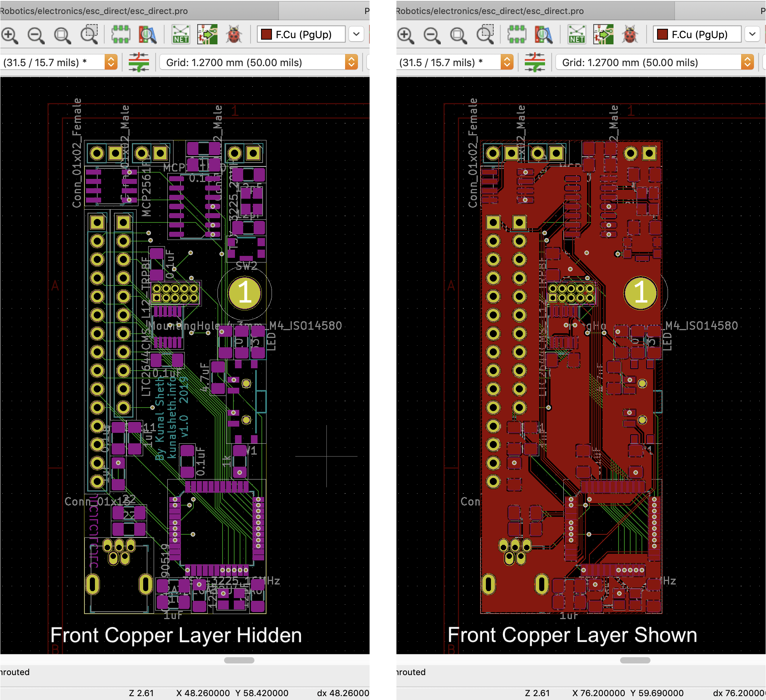The height and width of the screenshot is (700, 766).
Task: Click the M4_ISO14580 label on the left board
Action: [x=306, y=325]
